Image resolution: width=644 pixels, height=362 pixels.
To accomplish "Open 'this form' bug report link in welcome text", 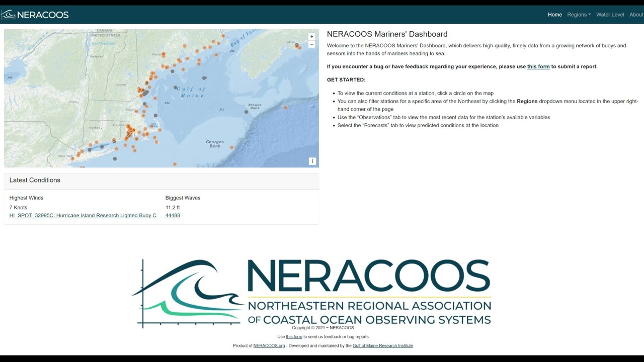I will (538, 66).
